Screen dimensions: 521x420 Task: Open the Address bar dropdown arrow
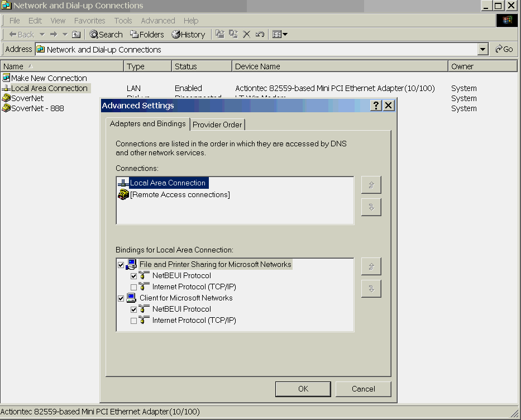(x=483, y=50)
